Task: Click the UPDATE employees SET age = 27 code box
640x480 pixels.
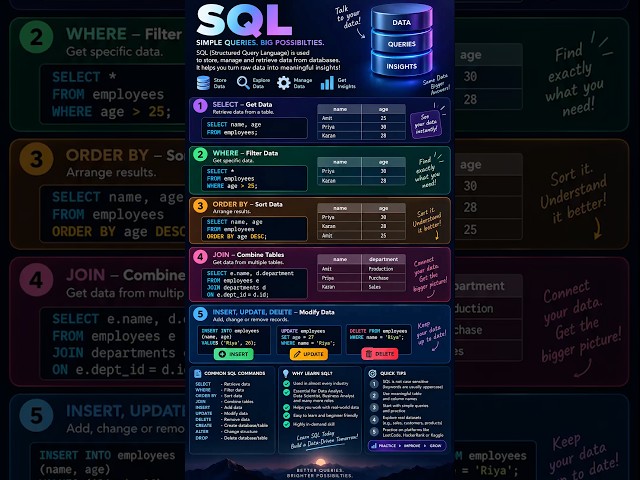Action: pos(309,339)
